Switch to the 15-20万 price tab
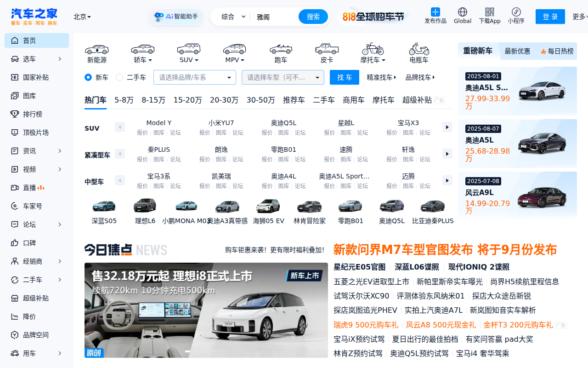 tap(187, 100)
